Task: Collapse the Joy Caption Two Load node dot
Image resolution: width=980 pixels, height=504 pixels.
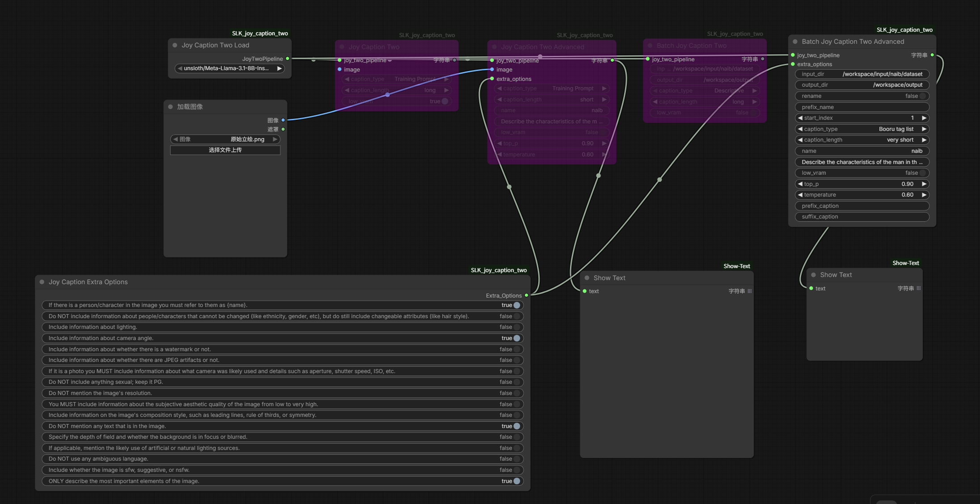Action: point(175,45)
